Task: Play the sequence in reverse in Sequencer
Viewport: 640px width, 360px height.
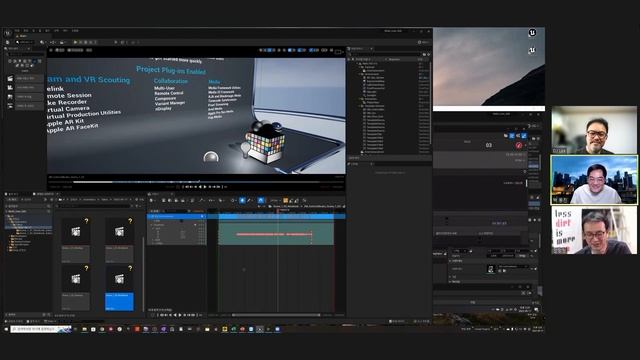Action: coord(175,315)
